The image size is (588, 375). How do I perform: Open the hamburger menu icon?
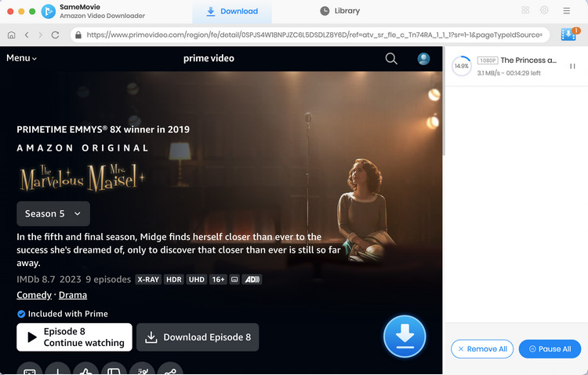[x=566, y=10]
